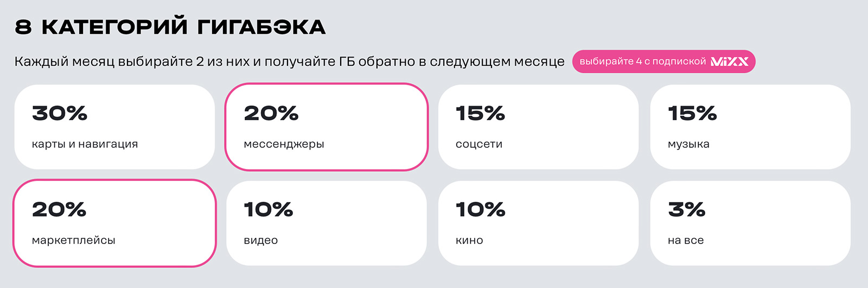
Task: Open the pink "выбирайте 4 с подпиской" badge
Action: click(x=663, y=61)
